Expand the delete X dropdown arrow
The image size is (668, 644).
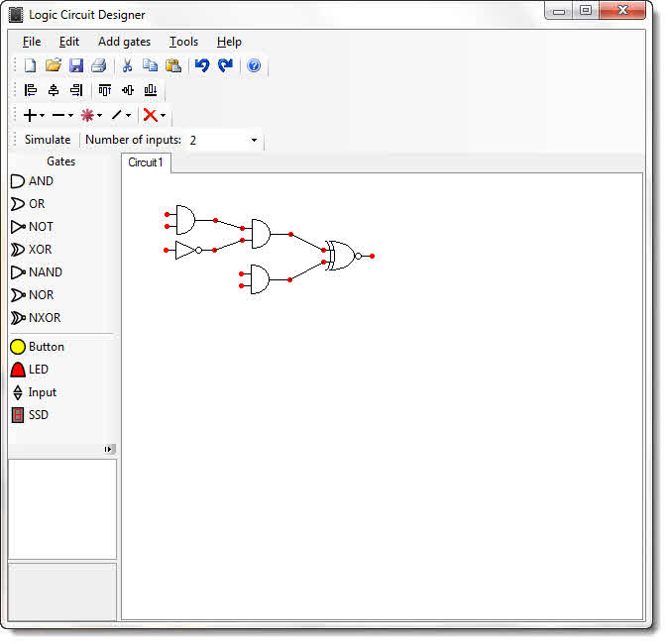(163, 116)
